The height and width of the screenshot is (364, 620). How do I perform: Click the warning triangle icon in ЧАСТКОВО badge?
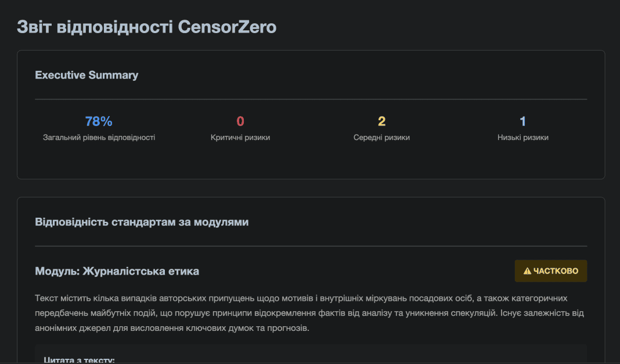coord(527,271)
